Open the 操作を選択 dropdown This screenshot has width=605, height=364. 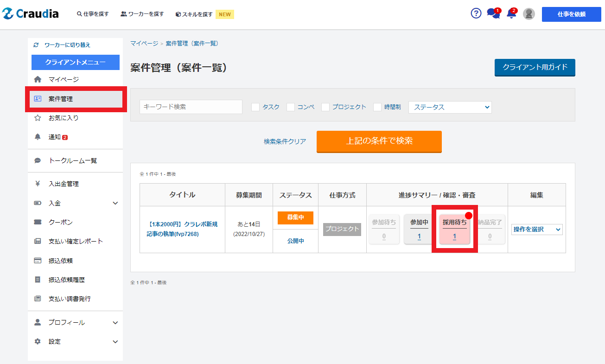click(x=537, y=230)
